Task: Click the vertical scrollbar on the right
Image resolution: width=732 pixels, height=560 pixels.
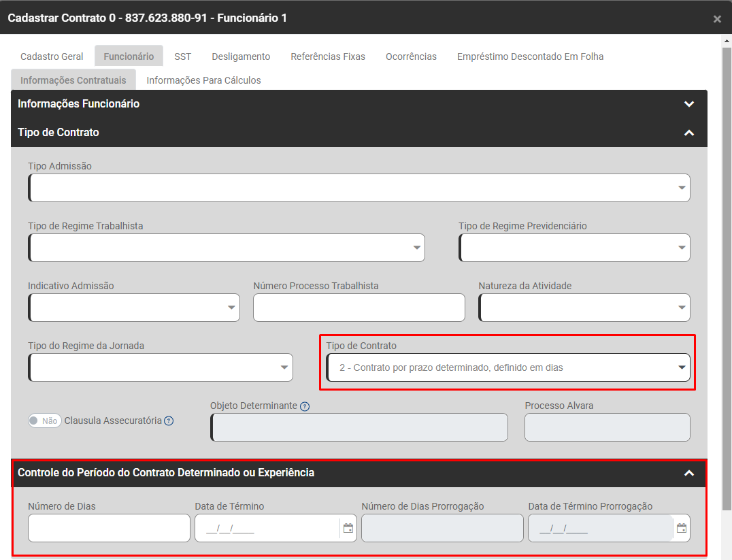Action: pyautogui.click(x=727, y=272)
